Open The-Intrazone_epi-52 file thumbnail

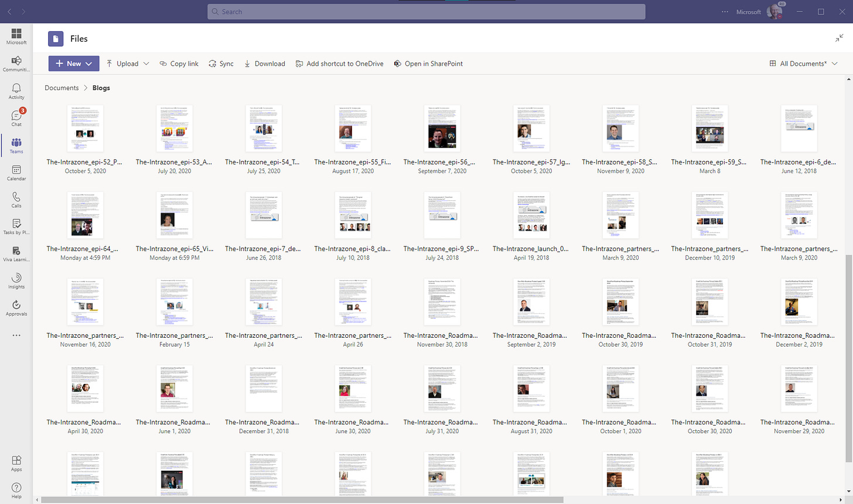(x=85, y=129)
